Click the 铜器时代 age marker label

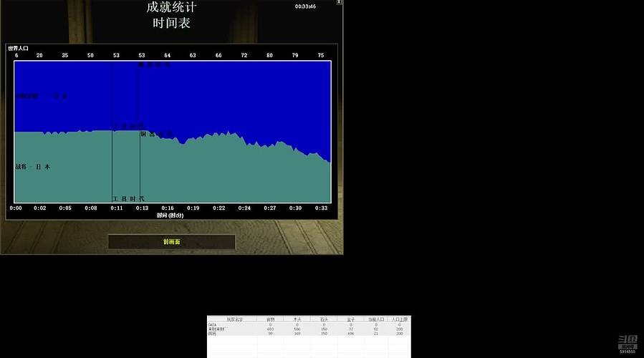(156, 134)
